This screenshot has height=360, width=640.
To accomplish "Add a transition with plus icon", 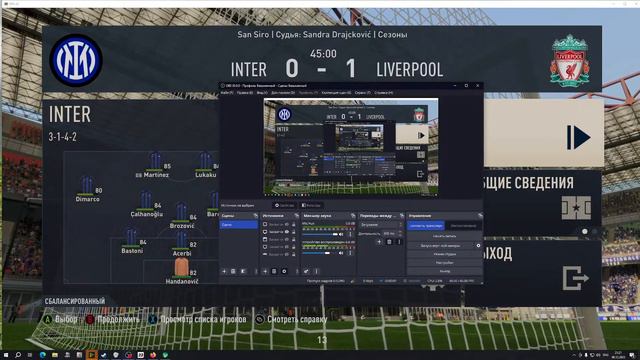I will point(379,242).
